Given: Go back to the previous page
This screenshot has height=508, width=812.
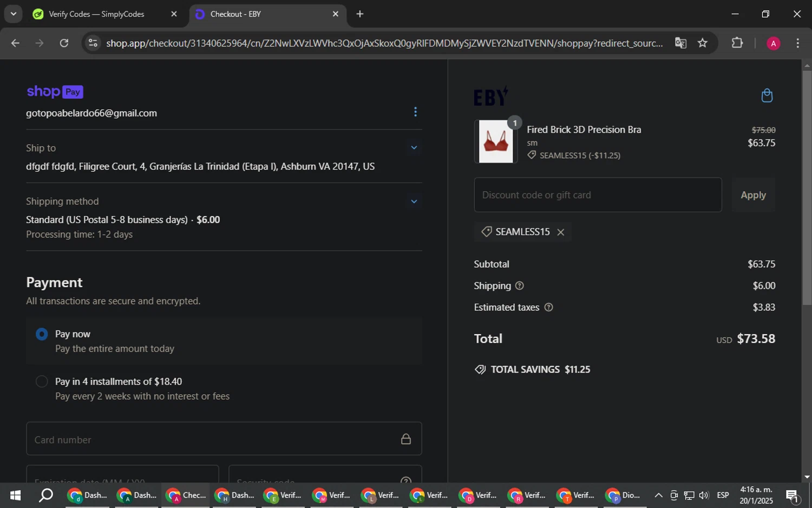Looking at the screenshot, I should [x=15, y=43].
